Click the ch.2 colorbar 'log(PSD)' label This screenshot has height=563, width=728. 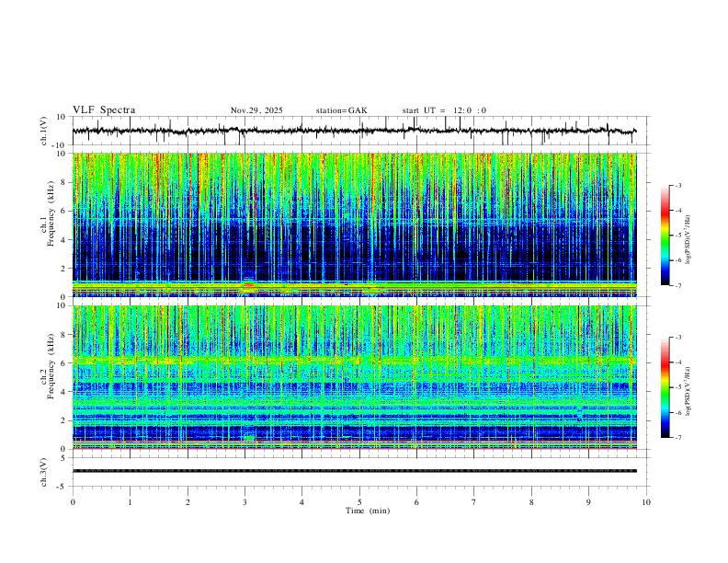click(688, 392)
